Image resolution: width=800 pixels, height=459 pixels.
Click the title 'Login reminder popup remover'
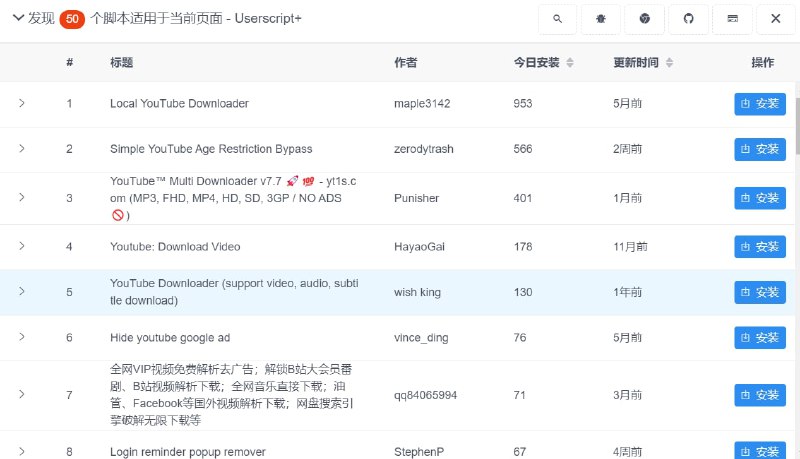[x=188, y=452]
